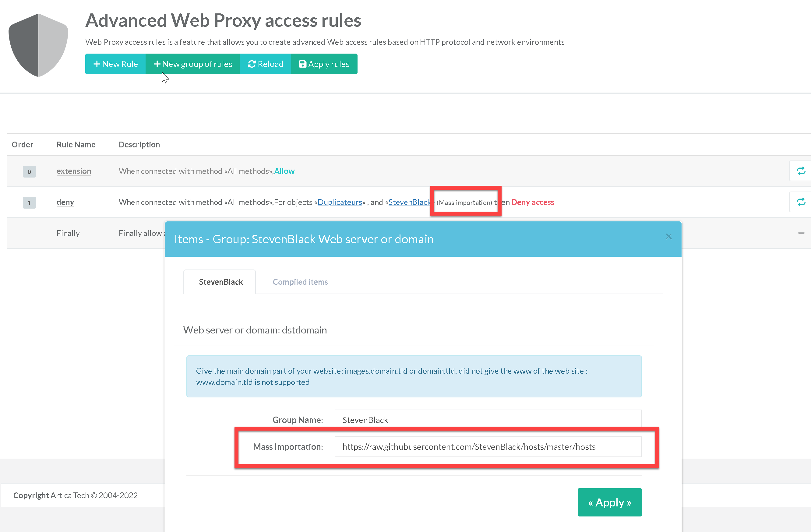The image size is (811, 532).
Task: Open the extension rule link
Action: (x=74, y=171)
